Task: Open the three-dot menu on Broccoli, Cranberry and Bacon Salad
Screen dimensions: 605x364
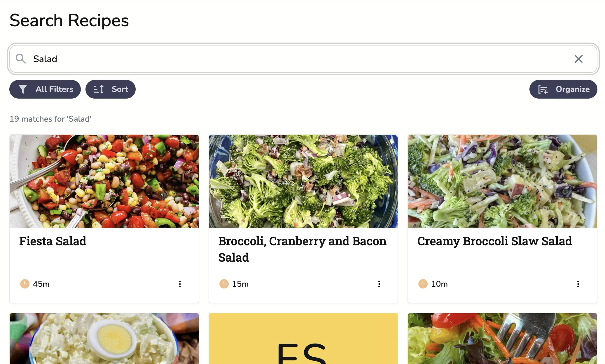Action: (x=379, y=284)
